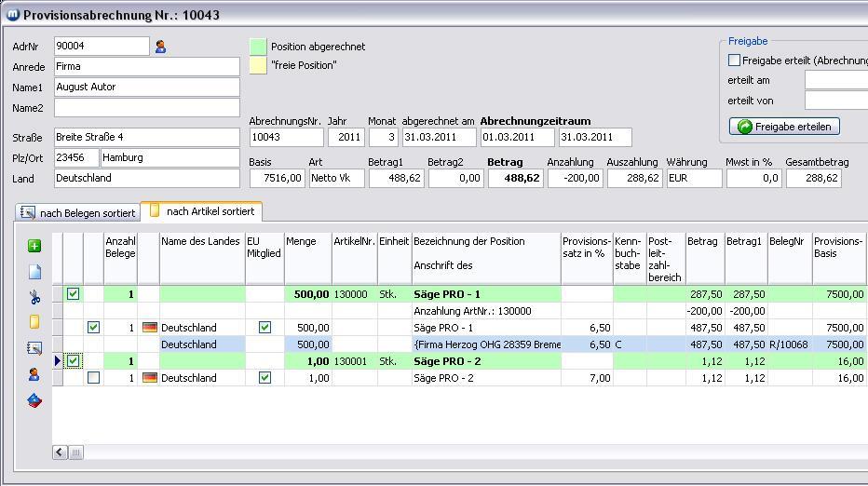The width and height of the screenshot is (868, 486).
Task: Switch to nach Belegen sortiert tab
Action: tap(77, 213)
